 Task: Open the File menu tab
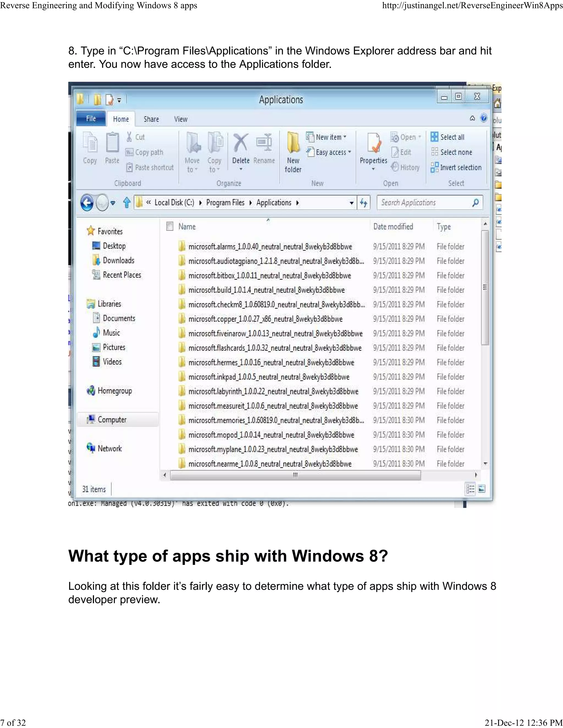point(91,119)
